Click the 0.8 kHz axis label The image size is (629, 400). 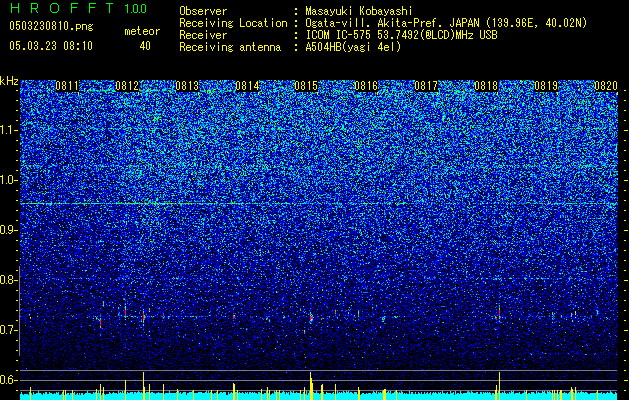click(x=8, y=280)
